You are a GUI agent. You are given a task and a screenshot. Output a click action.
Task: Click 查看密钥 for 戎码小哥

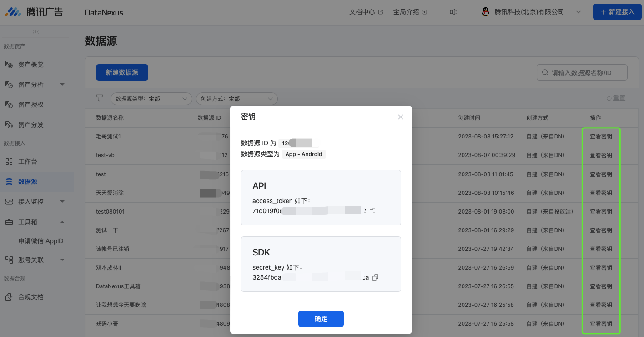pos(601,324)
